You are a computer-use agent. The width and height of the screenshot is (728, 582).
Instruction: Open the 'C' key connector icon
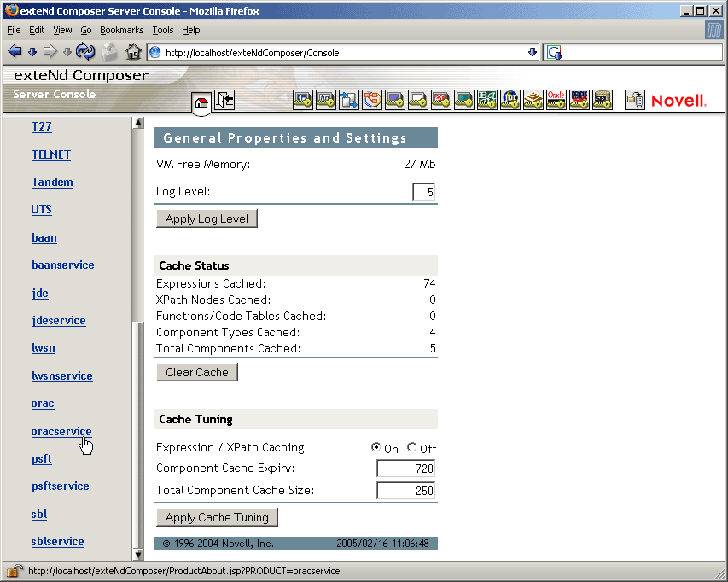click(x=303, y=100)
